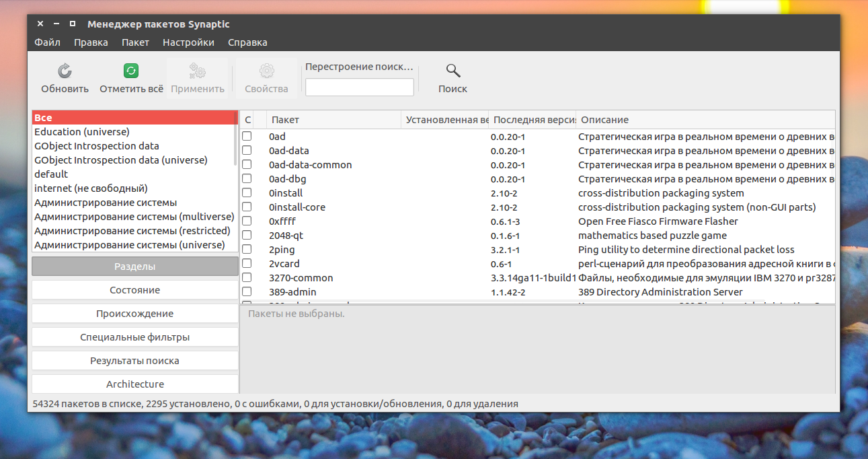Viewport: 868px width, 459px height.
Task: Open the Настройки menu
Action: coord(188,42)
